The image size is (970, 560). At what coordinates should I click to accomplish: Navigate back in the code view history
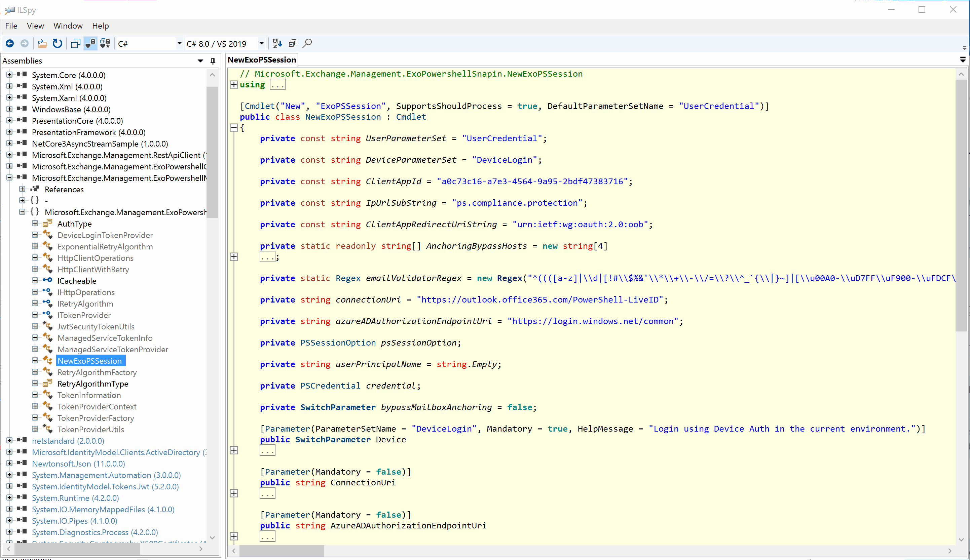click(10, 43)
